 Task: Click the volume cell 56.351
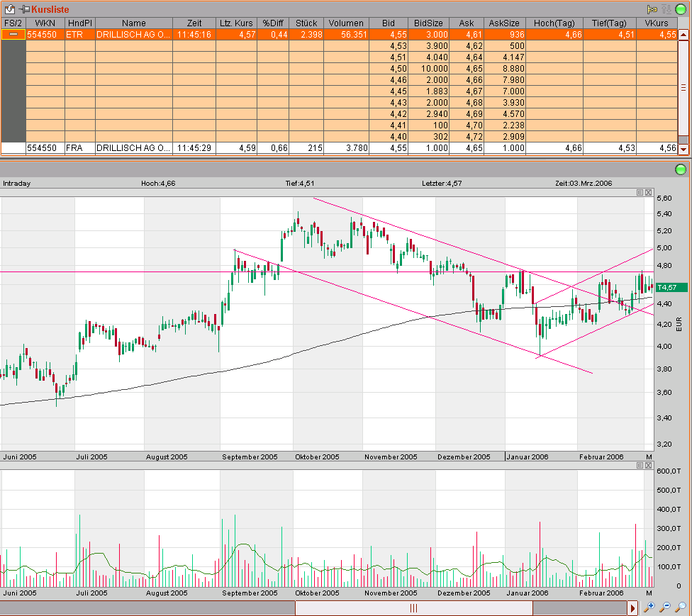pos(346,35)
